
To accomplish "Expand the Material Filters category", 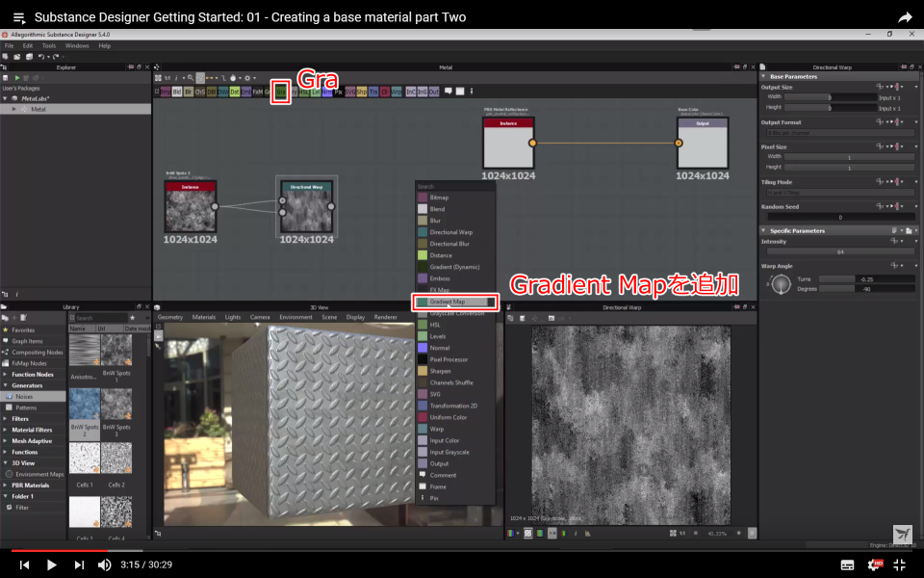I will pyautogui.click(x=6, y=430).
